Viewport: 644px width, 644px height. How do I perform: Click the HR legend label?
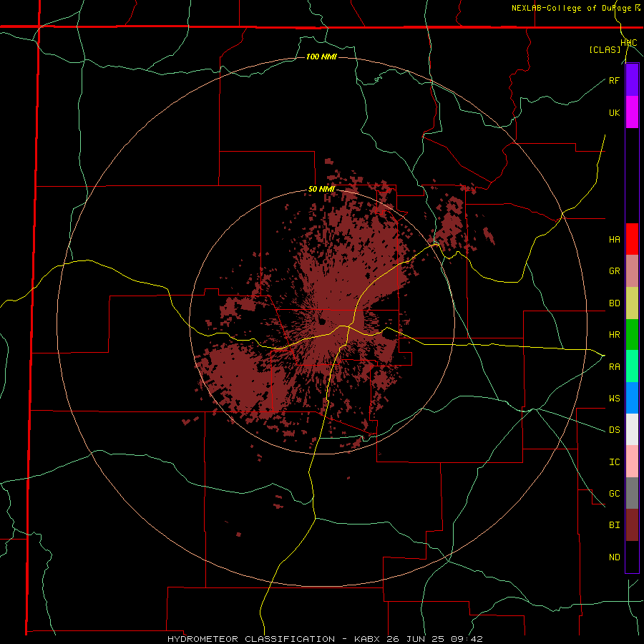coord(614,335)
